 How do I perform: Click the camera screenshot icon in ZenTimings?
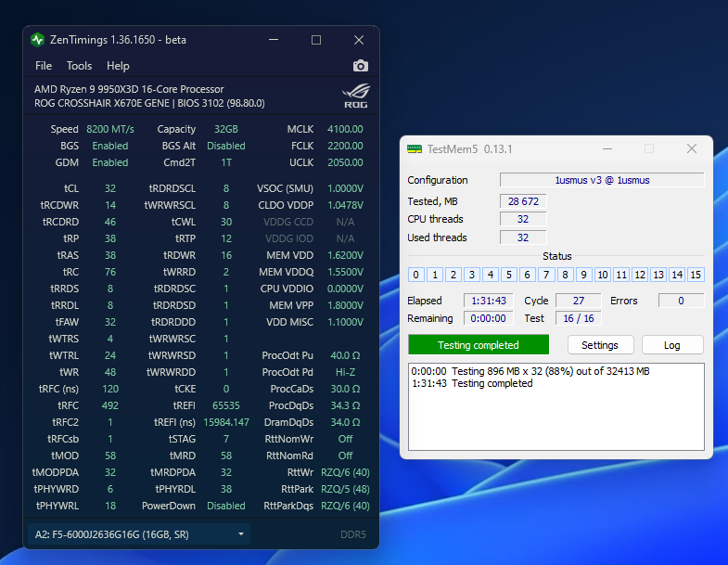(x=361, y=66)
